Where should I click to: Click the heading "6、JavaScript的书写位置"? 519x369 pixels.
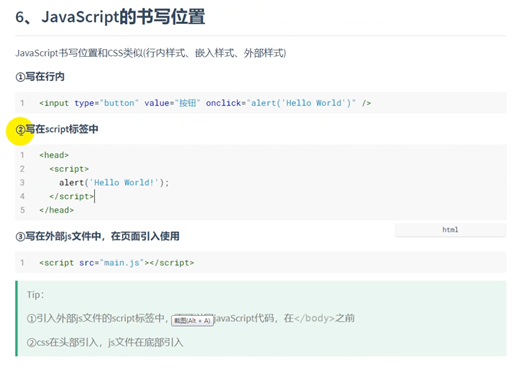click(x=110, y=17)
